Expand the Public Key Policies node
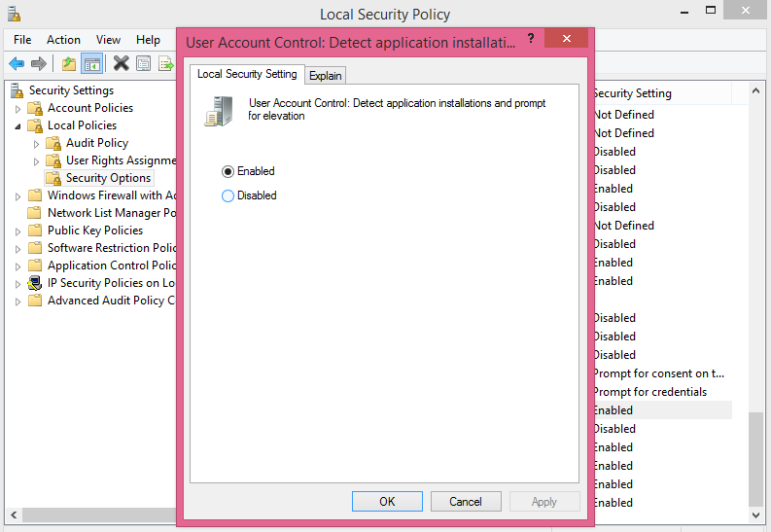Image resolution: width=771 pixels, height=532 pixels. pyautogui.click(x=18, y=231)
